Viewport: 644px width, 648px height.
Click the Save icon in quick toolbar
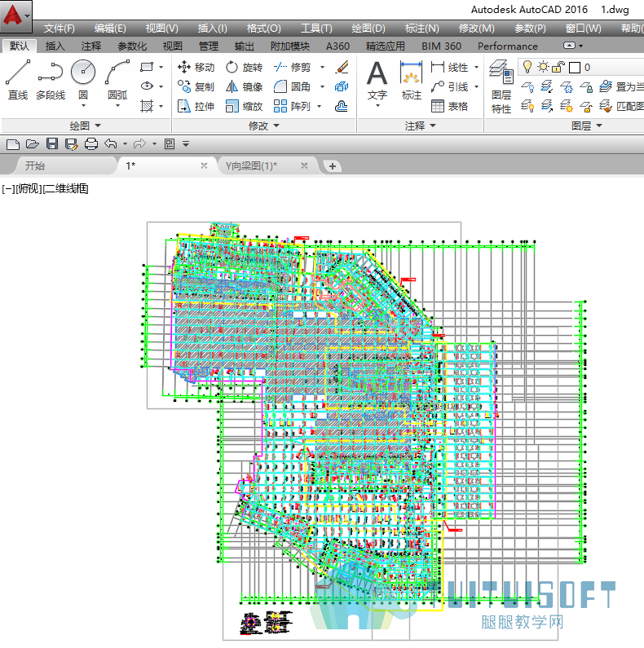point(52,143)
